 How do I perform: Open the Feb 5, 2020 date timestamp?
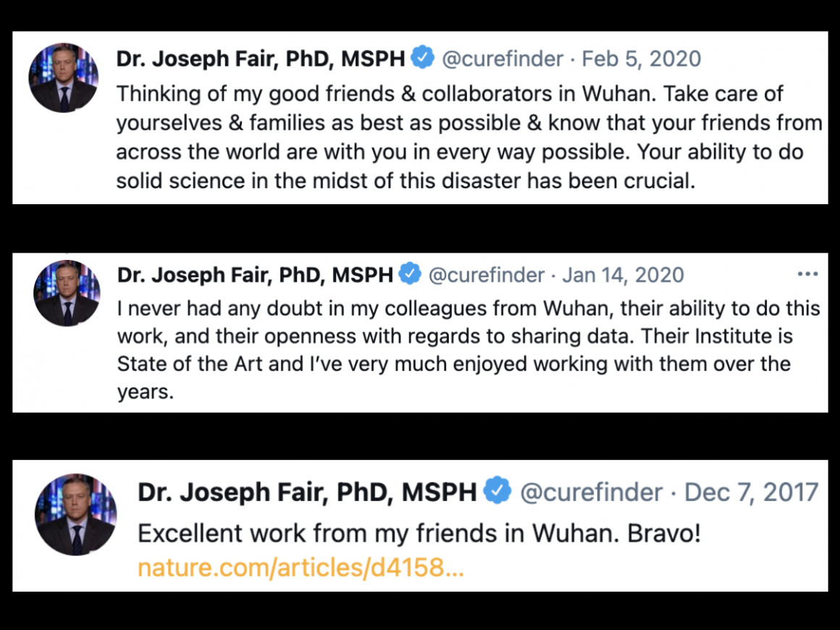[x=642, y=59]
